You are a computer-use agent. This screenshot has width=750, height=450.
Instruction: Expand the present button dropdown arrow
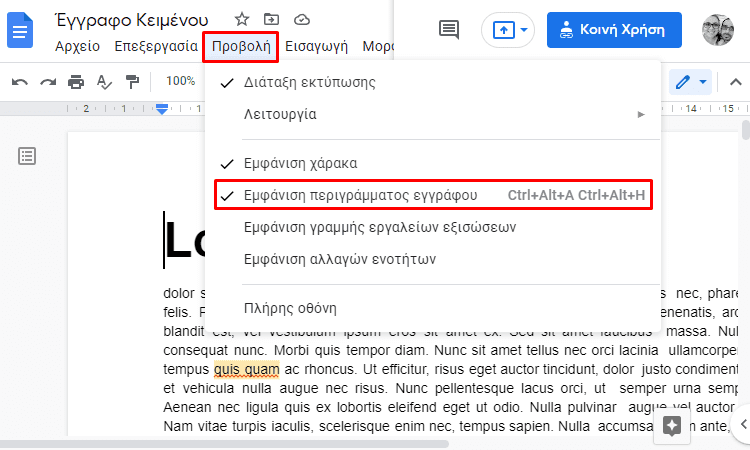tap(524, 30)
